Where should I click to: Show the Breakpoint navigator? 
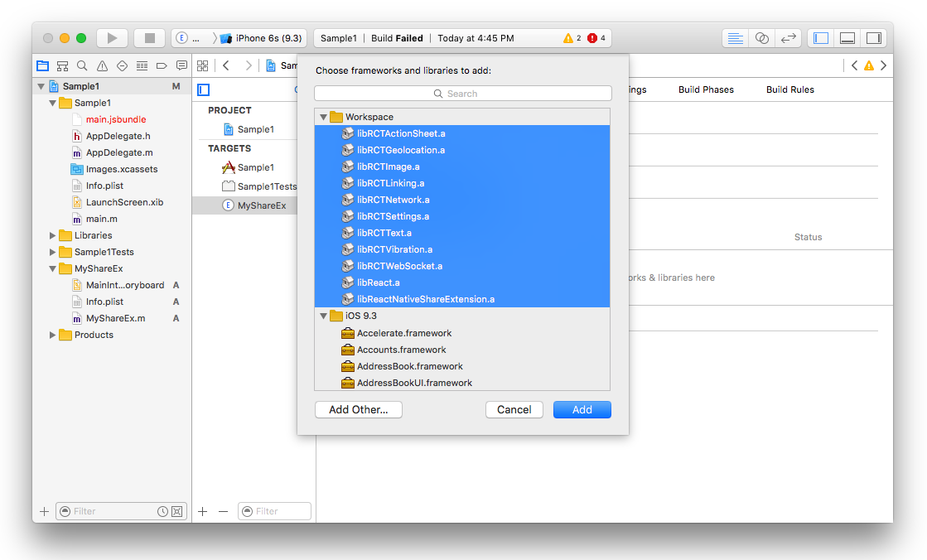162,65
